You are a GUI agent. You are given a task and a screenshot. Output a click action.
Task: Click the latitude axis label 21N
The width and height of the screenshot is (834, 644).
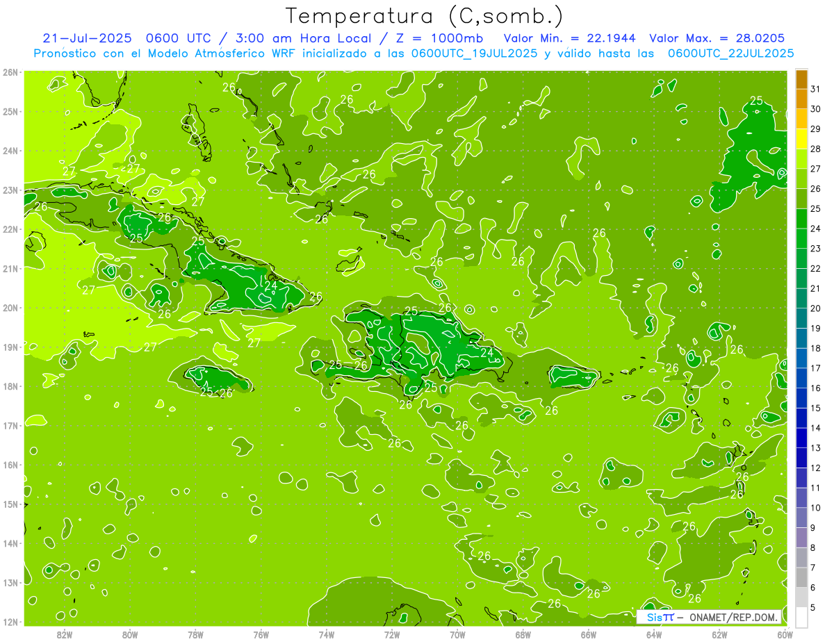tap(10, 268)
